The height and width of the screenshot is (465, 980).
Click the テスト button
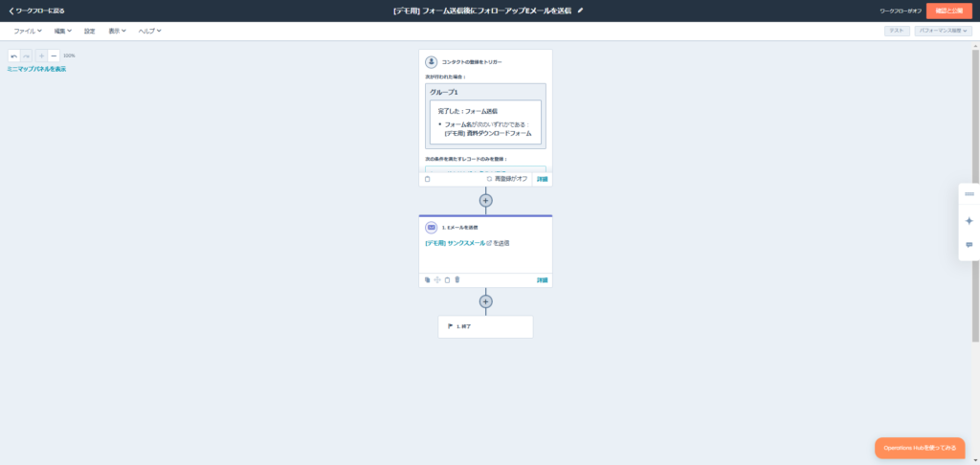pos(897,31)
